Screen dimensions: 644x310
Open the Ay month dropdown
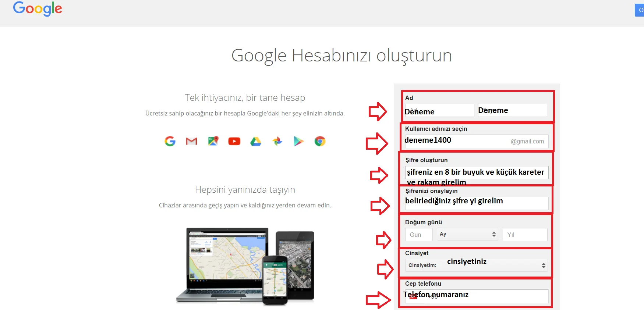467,234
